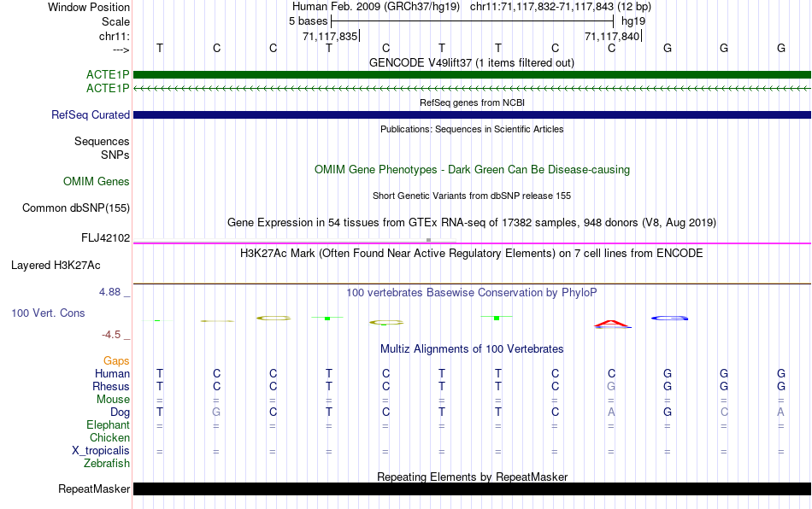Click the RepeatMasker track label

click(x=94, y=489)
